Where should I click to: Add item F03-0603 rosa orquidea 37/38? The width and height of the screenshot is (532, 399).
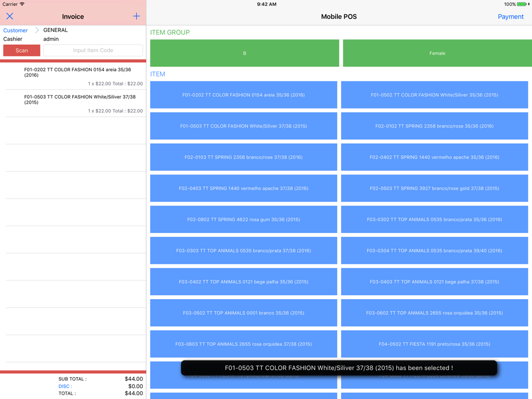[x=244, y=344]
